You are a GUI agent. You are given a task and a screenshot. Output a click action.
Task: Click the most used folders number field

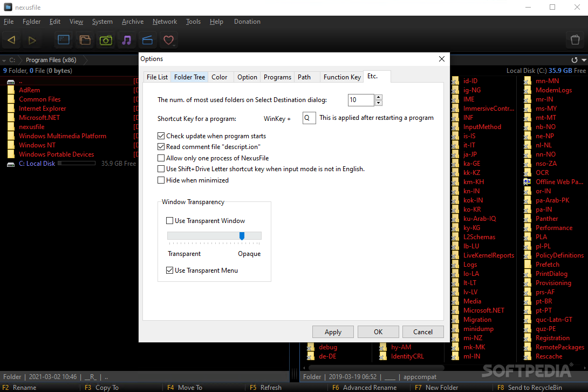[x=361, y=100]
